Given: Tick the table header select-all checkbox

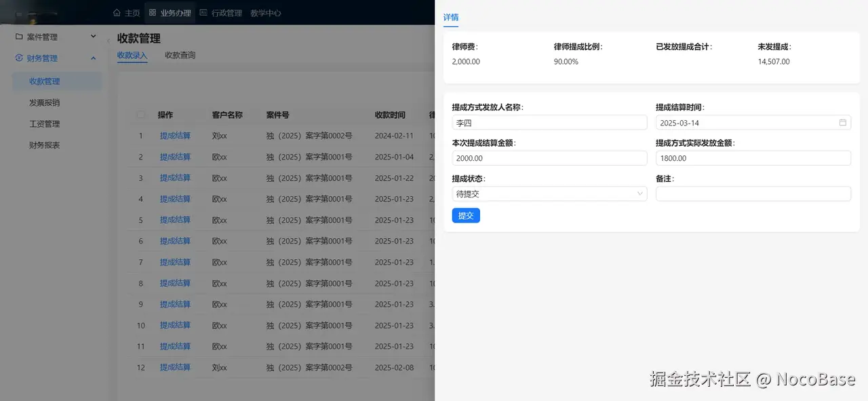Looking at the screenshot, I should (x=141, y=115).
